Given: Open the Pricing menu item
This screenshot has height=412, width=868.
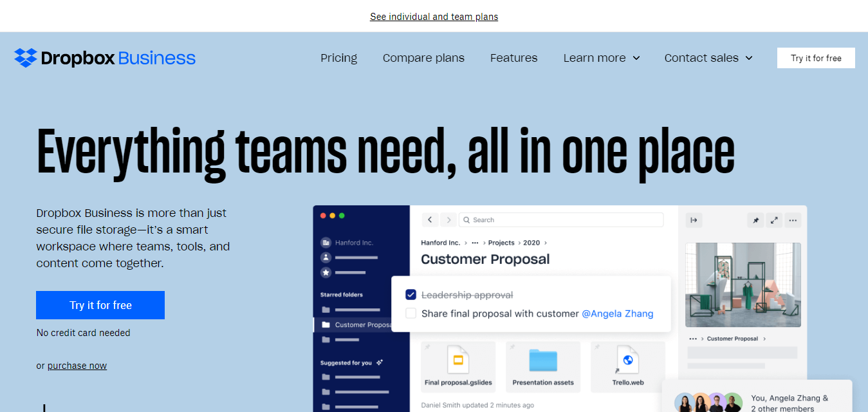Looking at the screenshot, I should pyautogui.click(x=338, y=58).
